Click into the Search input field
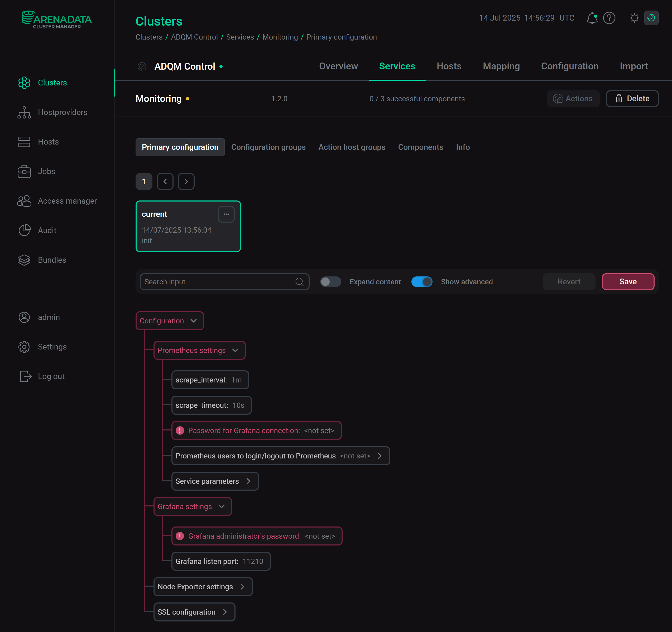 coord(216,281)
